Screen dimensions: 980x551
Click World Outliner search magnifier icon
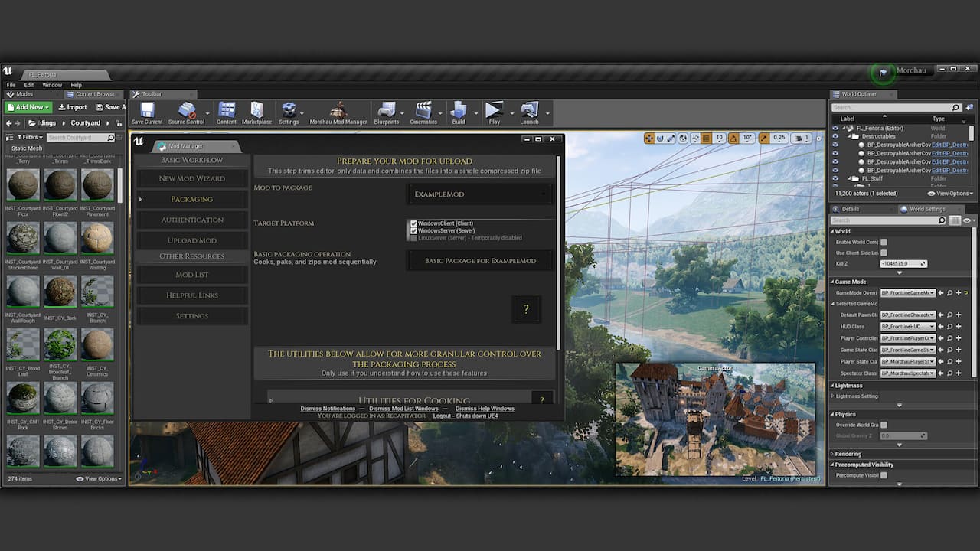pyautogui.click(x=955, y=108)
